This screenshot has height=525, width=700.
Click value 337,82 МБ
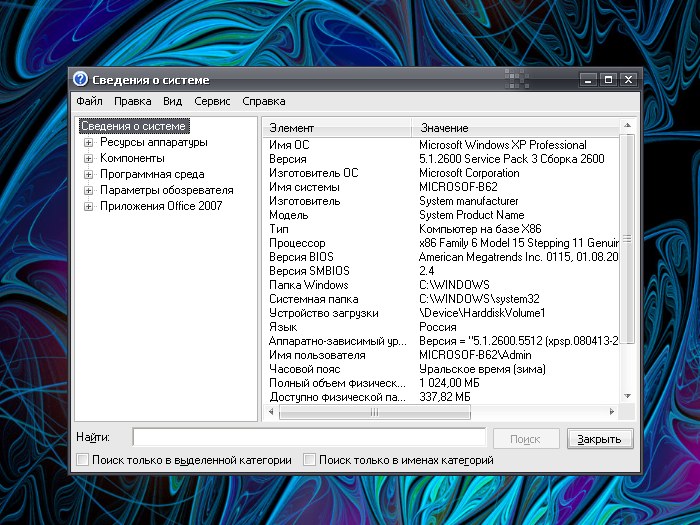(445, 397)
